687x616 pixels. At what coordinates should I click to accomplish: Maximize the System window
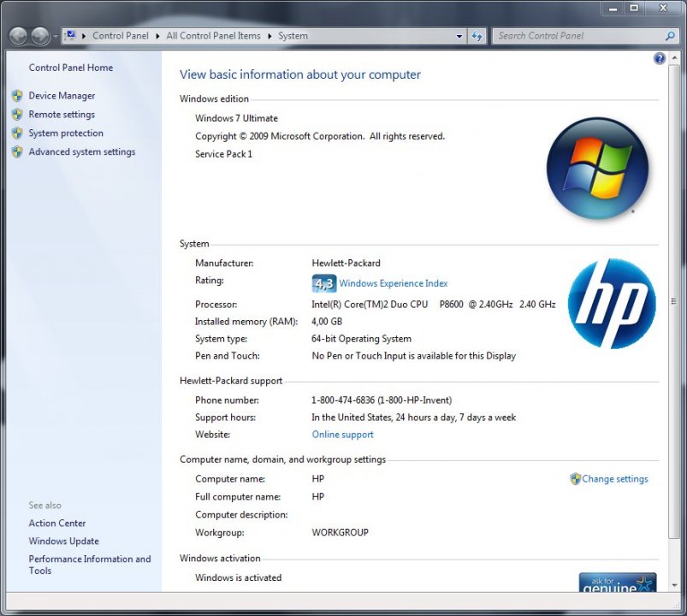[x=634, y=8]
